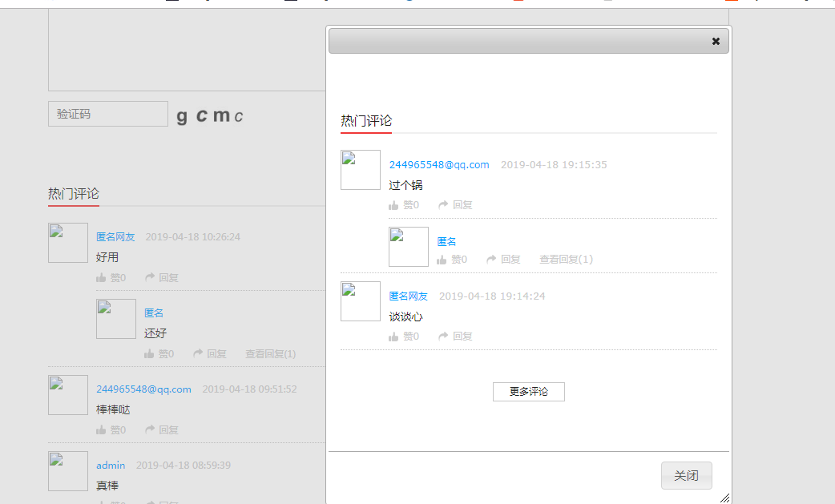Like the 棒棒哒 comment

click(111, 430)
